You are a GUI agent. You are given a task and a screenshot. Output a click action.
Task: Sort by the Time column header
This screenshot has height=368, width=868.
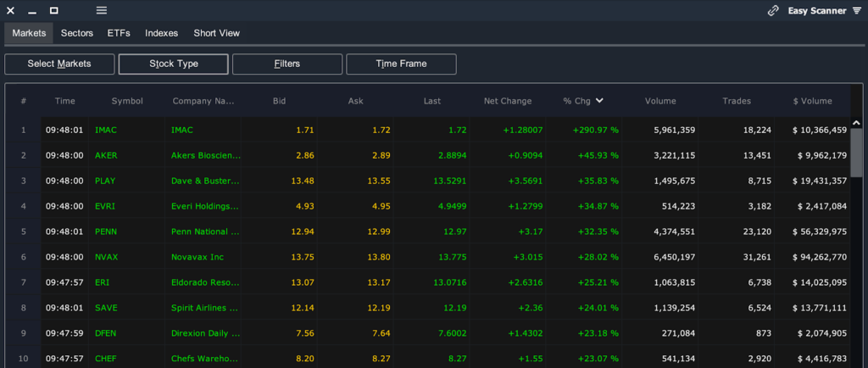64,101
